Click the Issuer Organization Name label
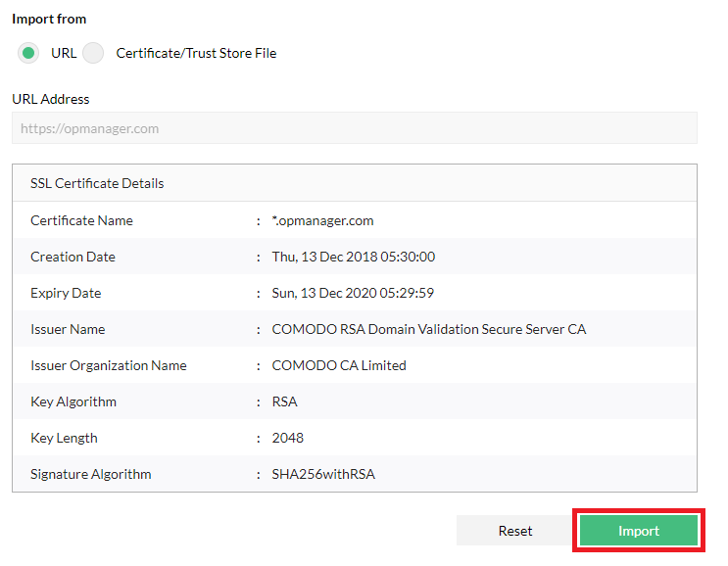The image size is (728, 566). point(108,365)
